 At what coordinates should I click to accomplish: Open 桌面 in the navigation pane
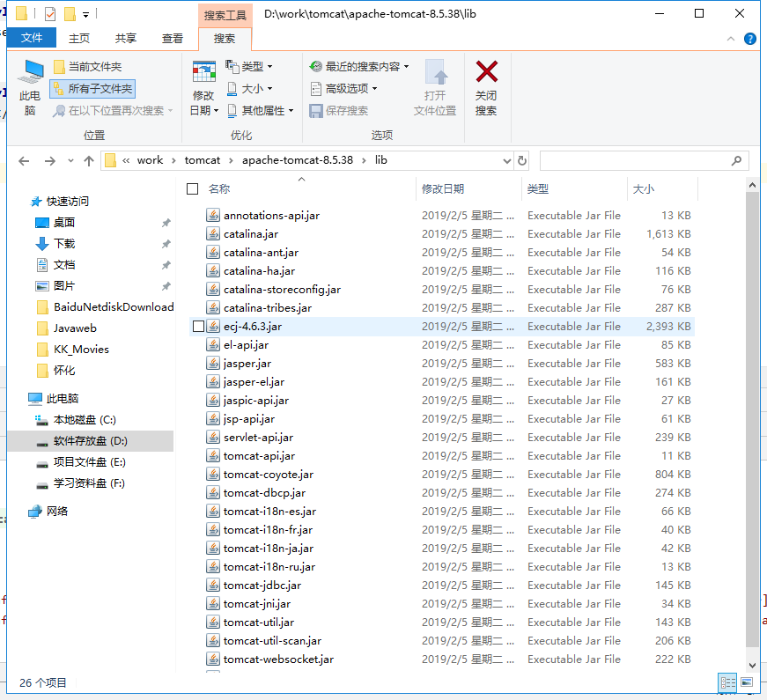tap(64, 223)
